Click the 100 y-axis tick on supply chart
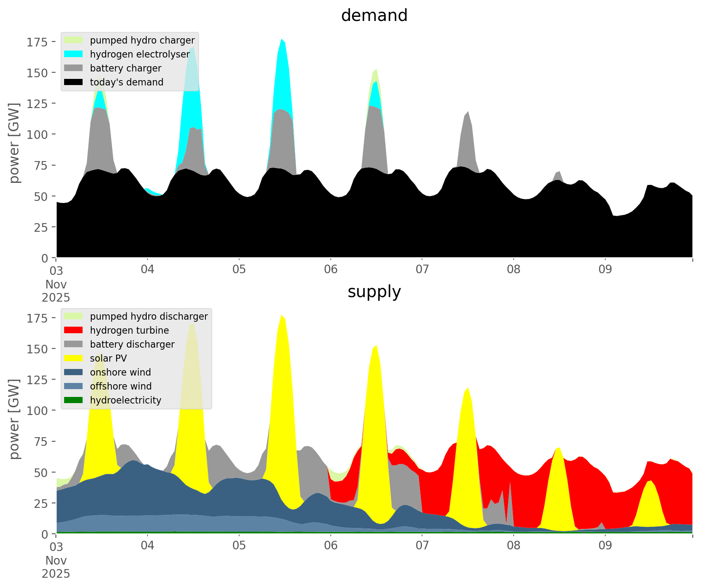 [37, 410]
